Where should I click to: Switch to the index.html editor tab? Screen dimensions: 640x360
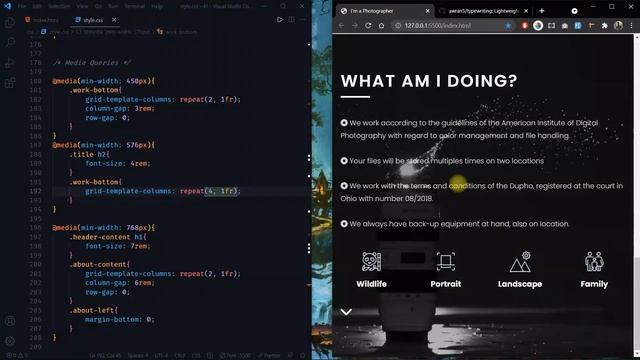pyautogui.click(x=42, y=20)
